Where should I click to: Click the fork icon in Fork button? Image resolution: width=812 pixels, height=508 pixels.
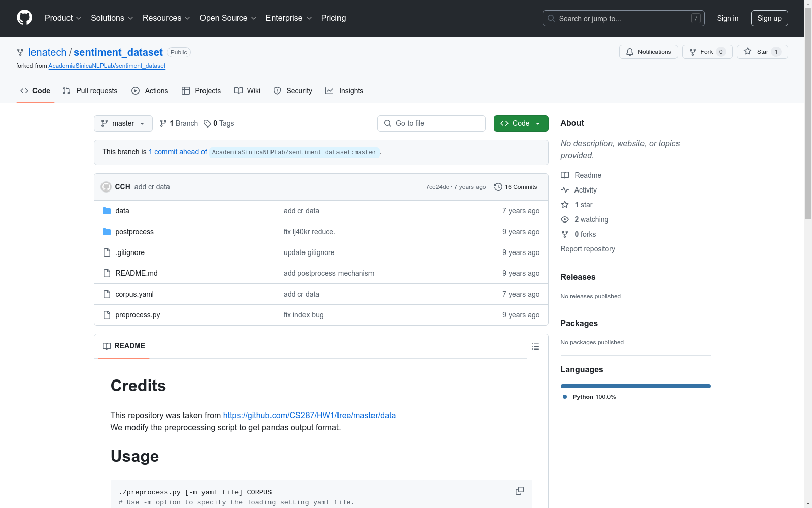pos(693,52)
